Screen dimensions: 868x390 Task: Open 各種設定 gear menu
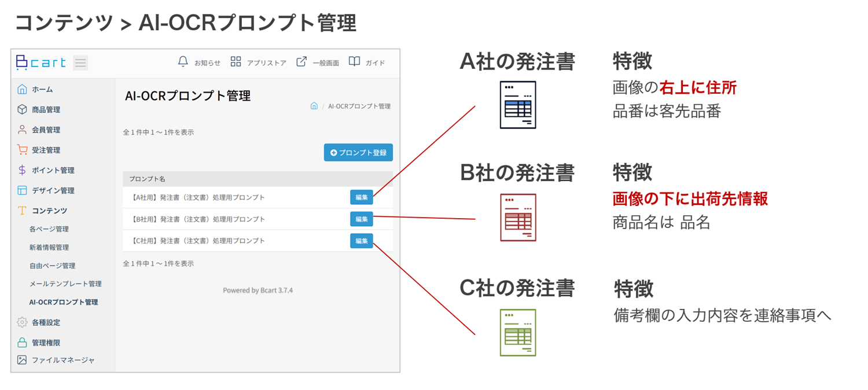tap(46, 322)
